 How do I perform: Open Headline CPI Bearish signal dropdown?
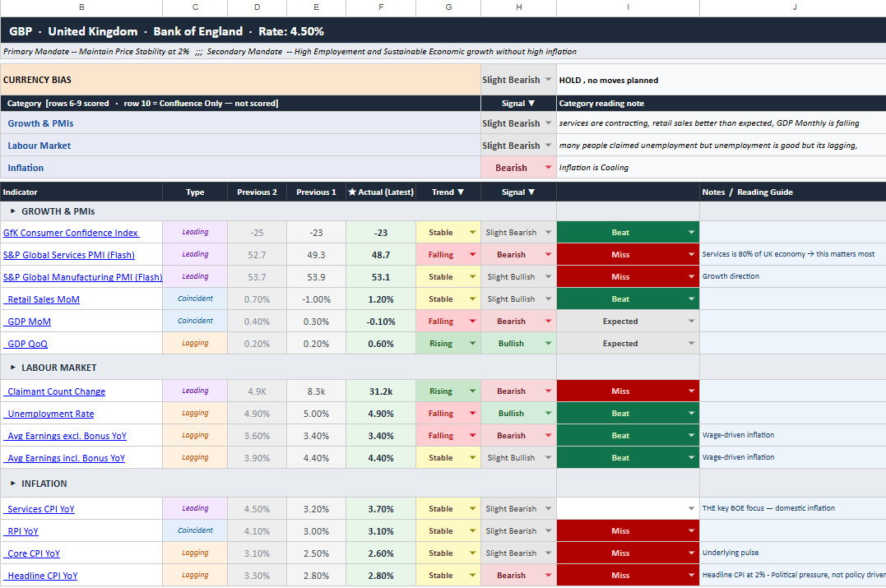[548, 575]
